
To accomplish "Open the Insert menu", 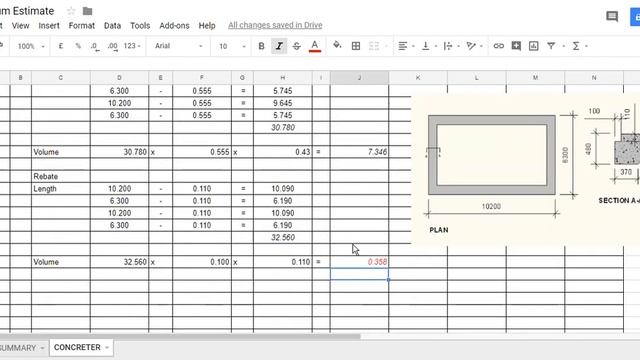I will (49, 25).
